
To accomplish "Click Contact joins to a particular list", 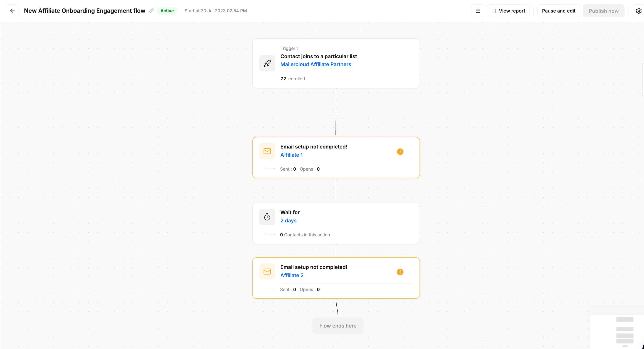I will click(x=319, y=56).
